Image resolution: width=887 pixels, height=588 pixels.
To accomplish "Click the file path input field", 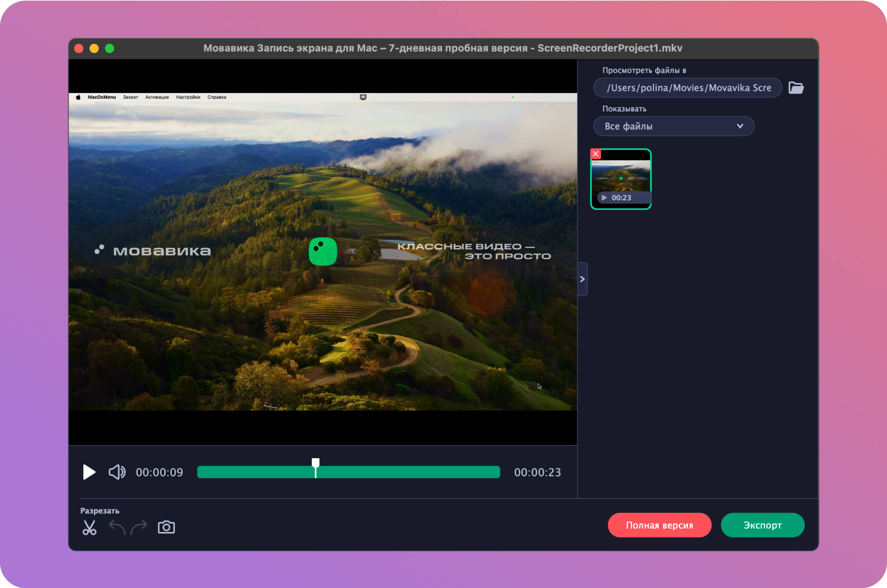I will click(688, 87).
